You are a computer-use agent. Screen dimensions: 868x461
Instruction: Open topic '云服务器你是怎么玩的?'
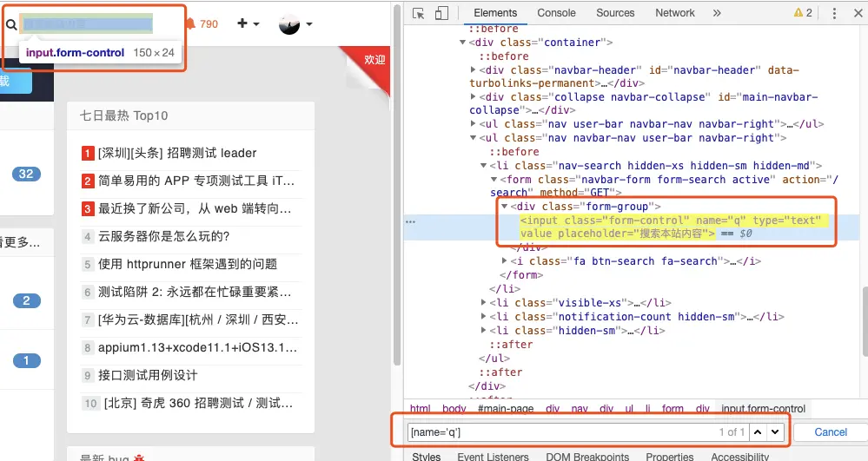pyautogui.click(x=164, y=236)
